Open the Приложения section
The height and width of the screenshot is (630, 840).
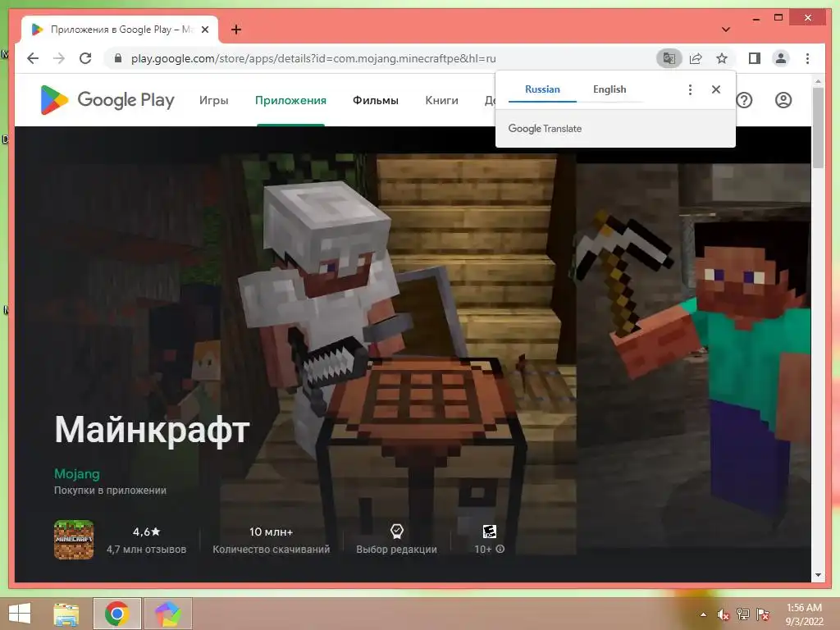(x=290, y=100)
